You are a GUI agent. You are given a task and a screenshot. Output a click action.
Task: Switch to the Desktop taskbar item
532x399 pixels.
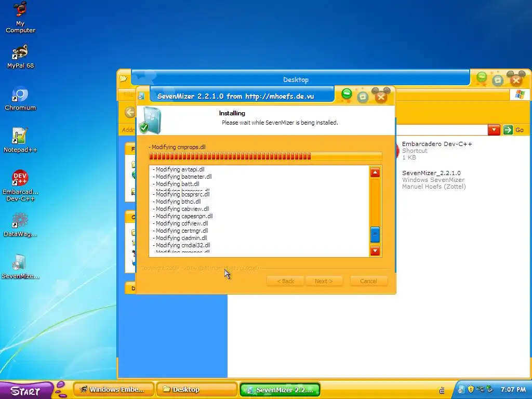pos(196,390)
